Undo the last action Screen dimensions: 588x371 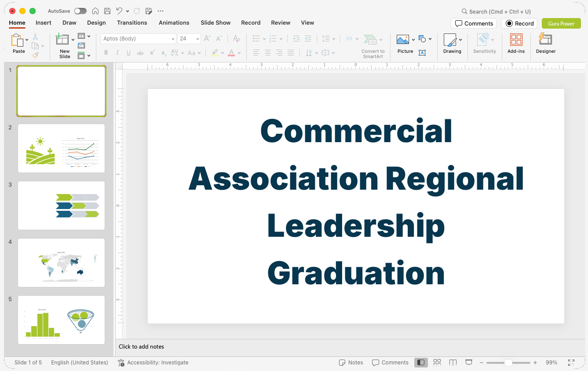coord(119,11)
